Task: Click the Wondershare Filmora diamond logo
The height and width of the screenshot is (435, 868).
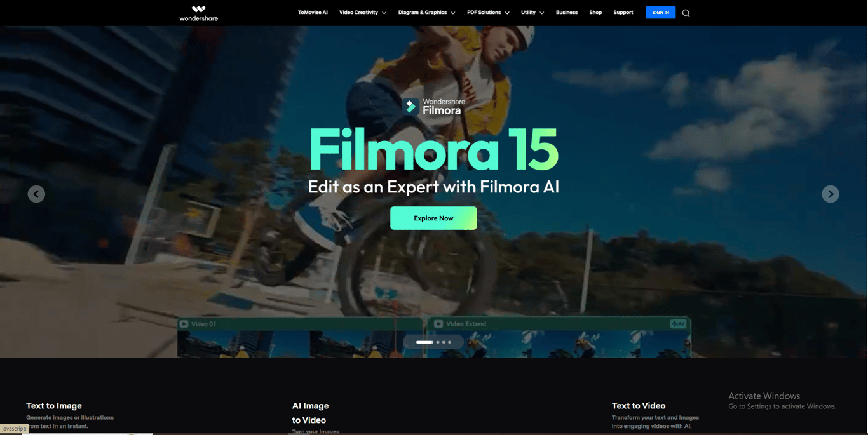Action: 410,105
